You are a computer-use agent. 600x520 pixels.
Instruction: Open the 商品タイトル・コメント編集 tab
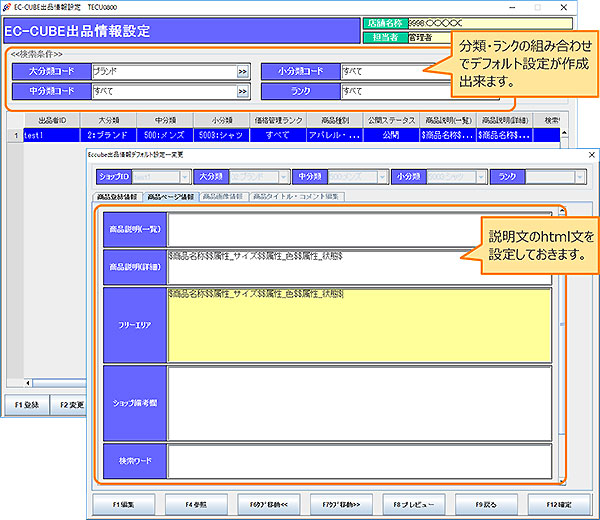pyautogui.click(x=296, y=197)
